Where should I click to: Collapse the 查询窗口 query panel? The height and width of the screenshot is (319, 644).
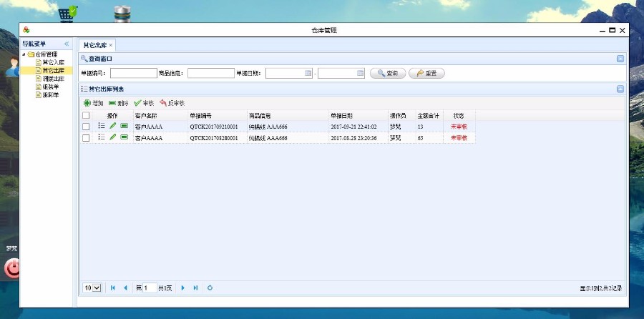[620, 59]
